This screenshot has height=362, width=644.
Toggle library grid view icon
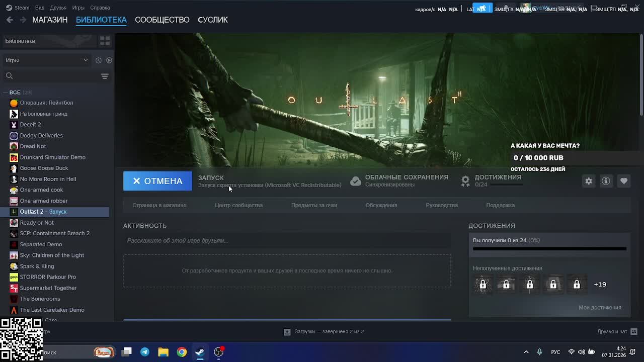105,41
